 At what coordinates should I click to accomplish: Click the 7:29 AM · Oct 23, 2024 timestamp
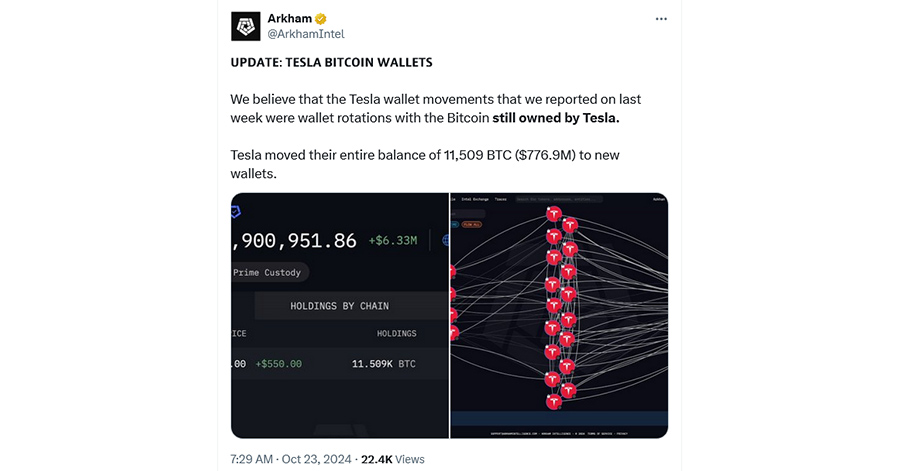point(290,459)
